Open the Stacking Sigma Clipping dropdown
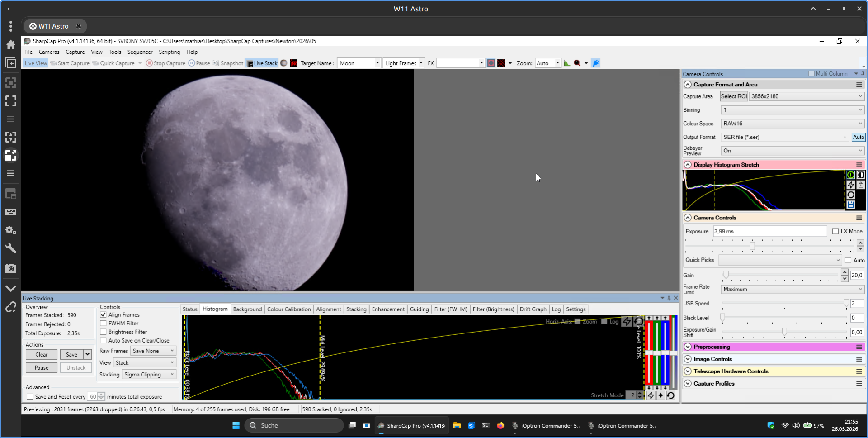868x438 pixels. (149, 375)
